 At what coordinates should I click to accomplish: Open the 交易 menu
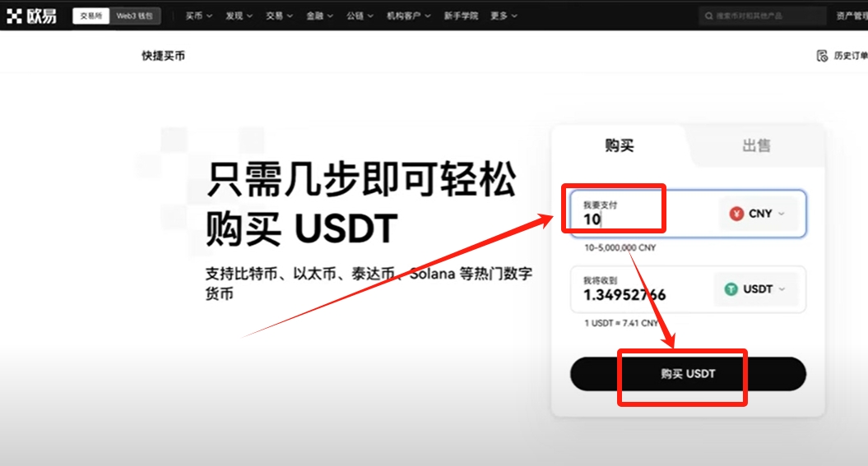pyautogui.click(x=279, y=16)
